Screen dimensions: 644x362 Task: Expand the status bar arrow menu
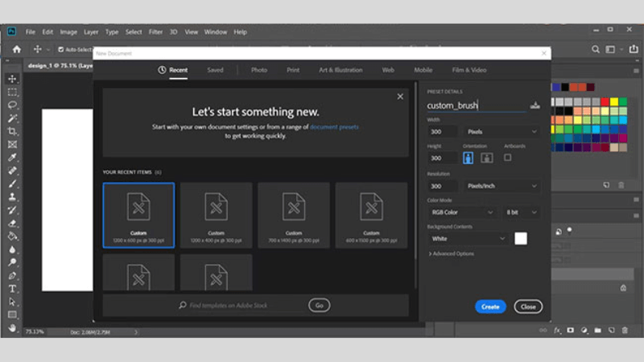coord(136,332)
